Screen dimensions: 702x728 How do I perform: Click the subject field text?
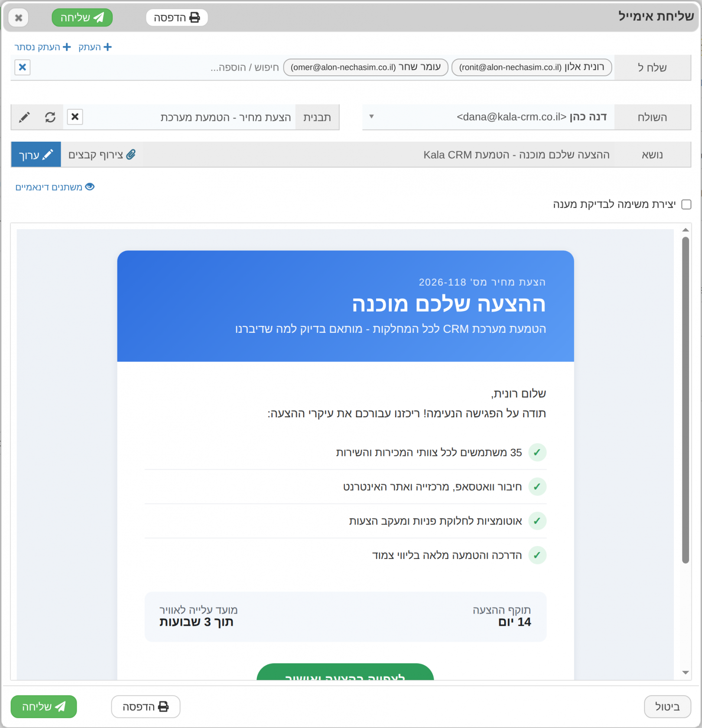coord(516,155)
